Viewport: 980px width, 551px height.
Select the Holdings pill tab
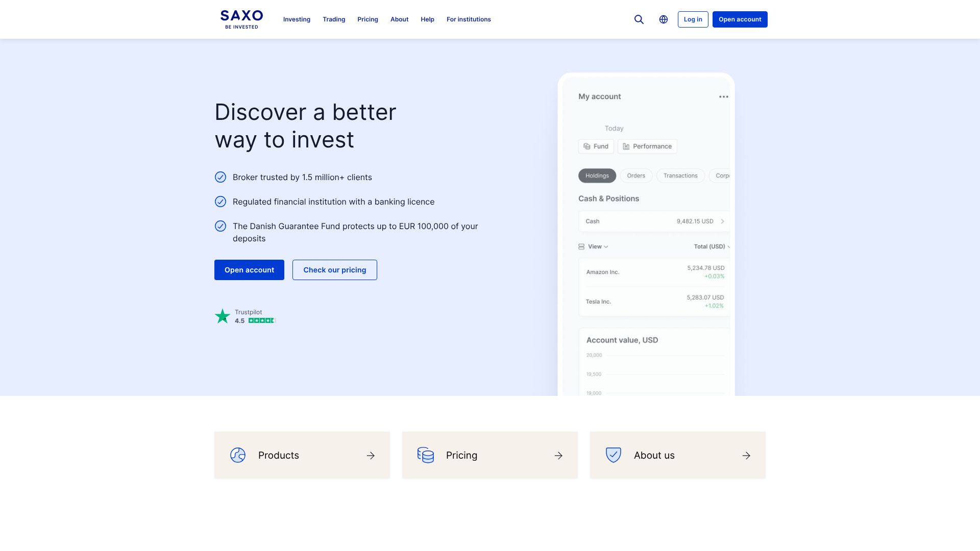[597, 176]
